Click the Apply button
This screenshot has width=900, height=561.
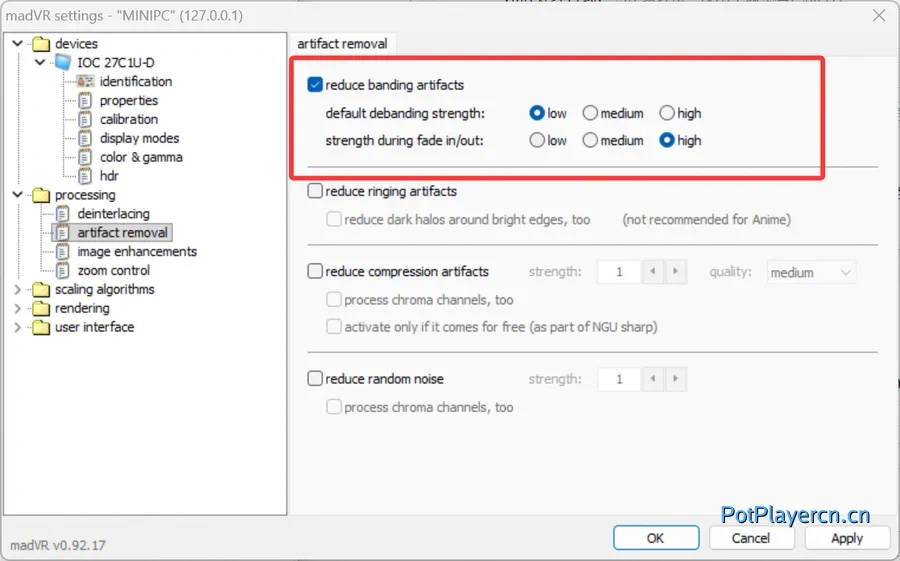[847, 538]
